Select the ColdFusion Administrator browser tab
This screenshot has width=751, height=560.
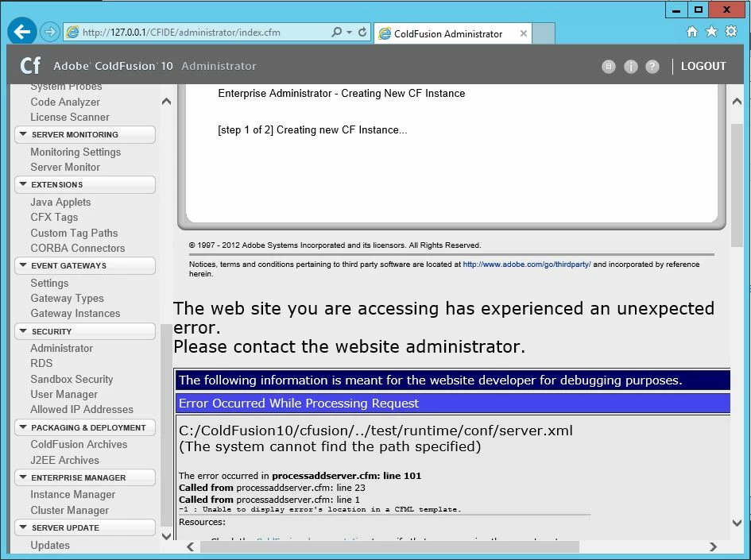453,33
